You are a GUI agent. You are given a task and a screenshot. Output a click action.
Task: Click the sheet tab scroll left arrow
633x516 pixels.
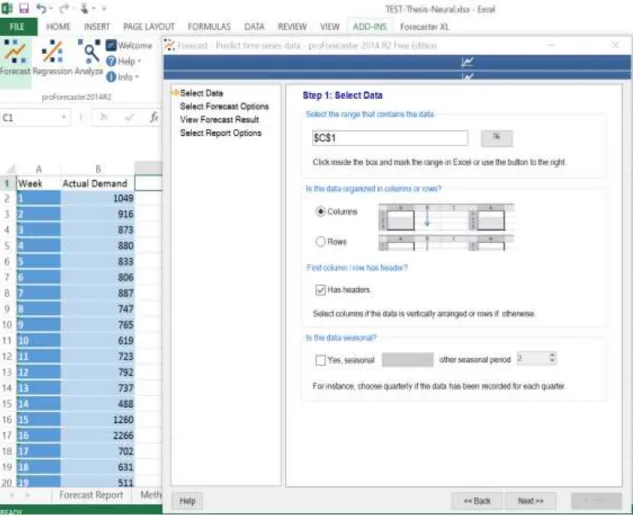point(12,495)
